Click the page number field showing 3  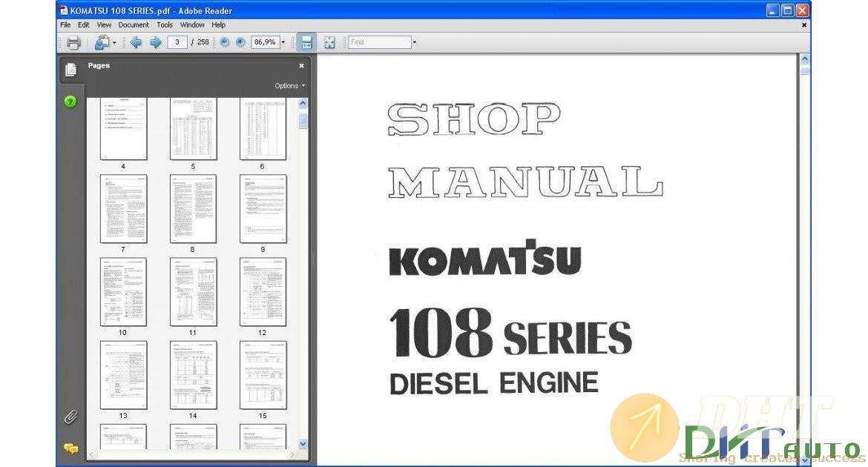coord(177,42)
